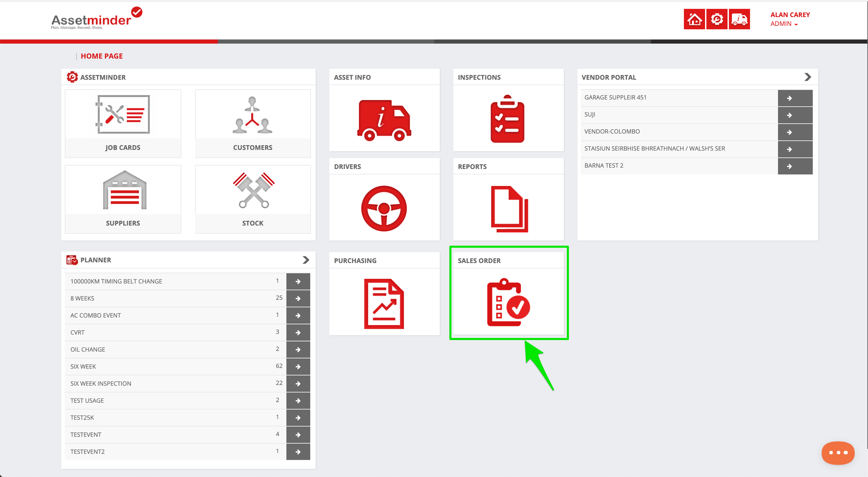This screenshot has width=868, height=477.
Task: Select 'SIX WEEK INSPECTION' planner text
Action: (x=101, y=384)
